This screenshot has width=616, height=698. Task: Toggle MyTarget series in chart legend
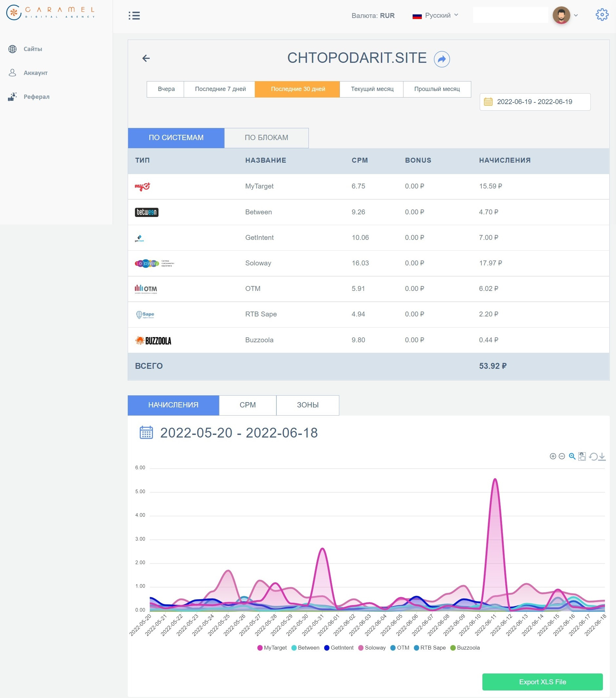[272, 648]
